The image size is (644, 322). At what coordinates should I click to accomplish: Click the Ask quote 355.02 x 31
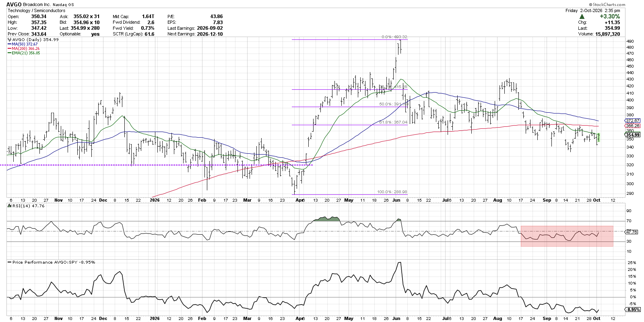[87, 17]
